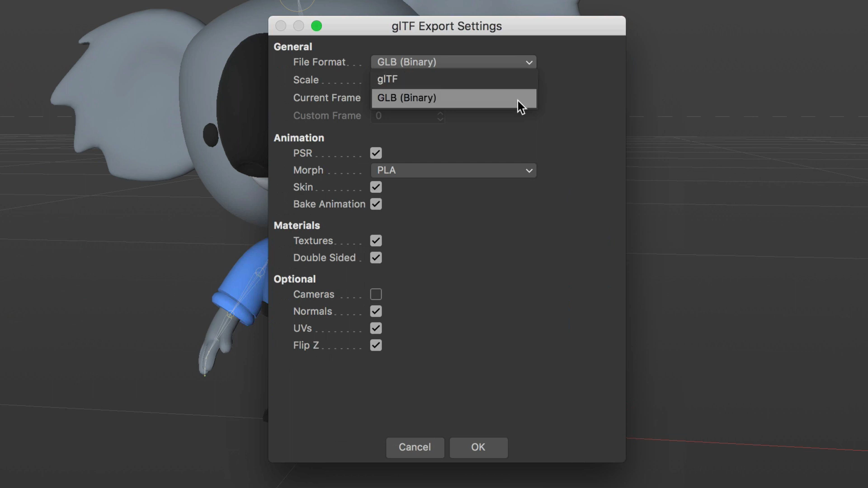The width and height of the screenshot is (868, 488).
Task: Uncheck the UVs checkbox
Action: [376, 328]
